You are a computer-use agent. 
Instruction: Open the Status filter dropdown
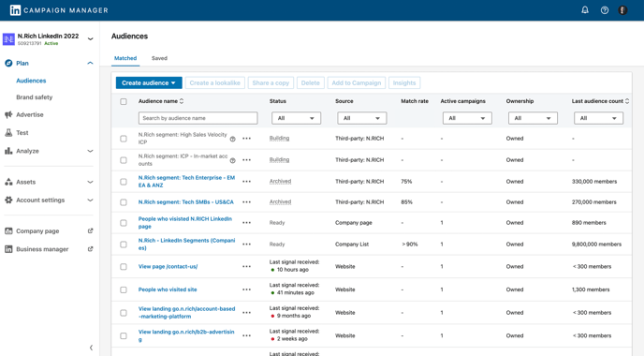[296, 118]
